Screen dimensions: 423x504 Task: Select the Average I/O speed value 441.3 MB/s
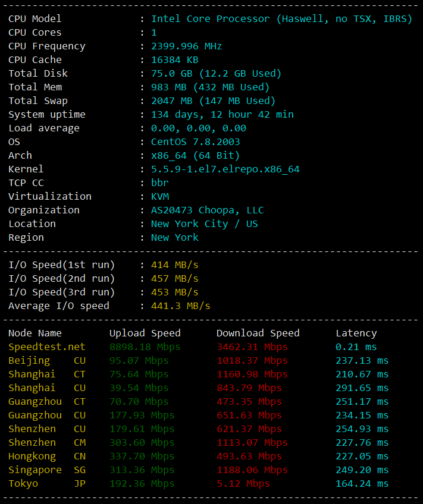pos(180,305)
